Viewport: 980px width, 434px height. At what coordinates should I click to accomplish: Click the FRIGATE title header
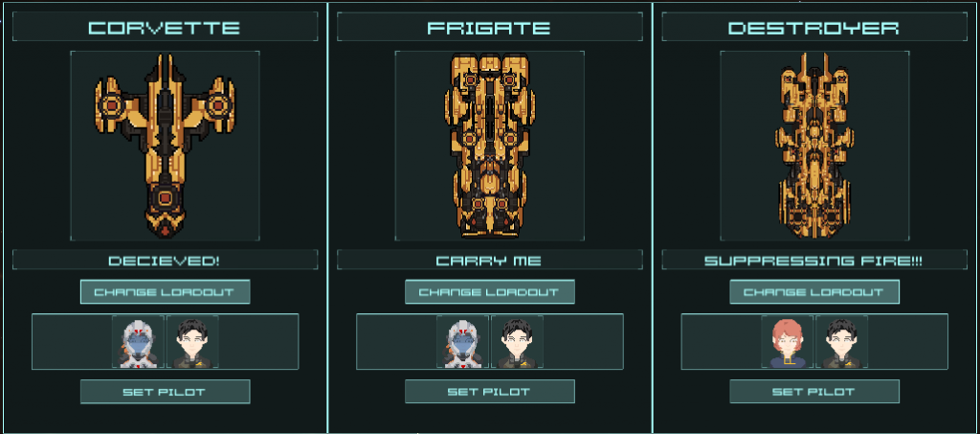[489, 27]
